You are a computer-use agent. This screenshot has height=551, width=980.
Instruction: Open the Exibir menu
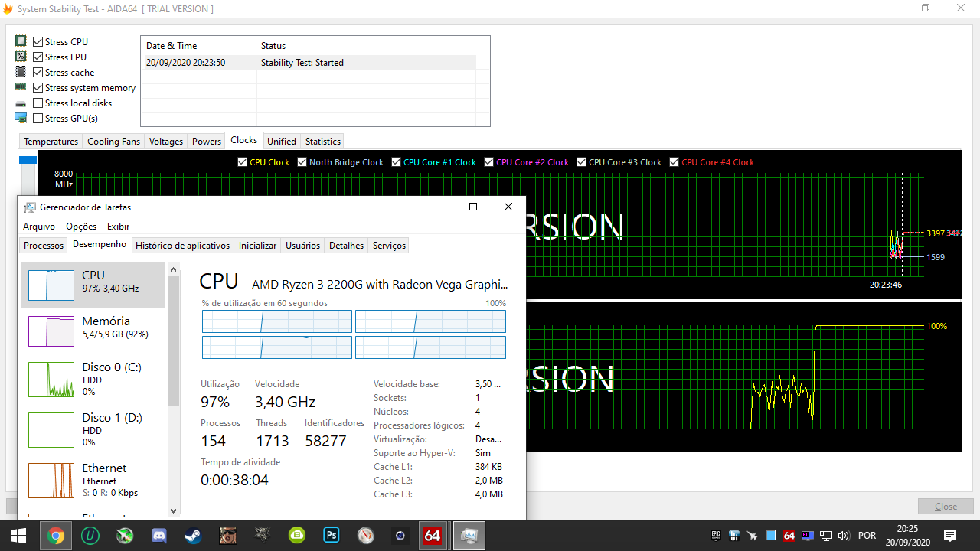(118, 227)
